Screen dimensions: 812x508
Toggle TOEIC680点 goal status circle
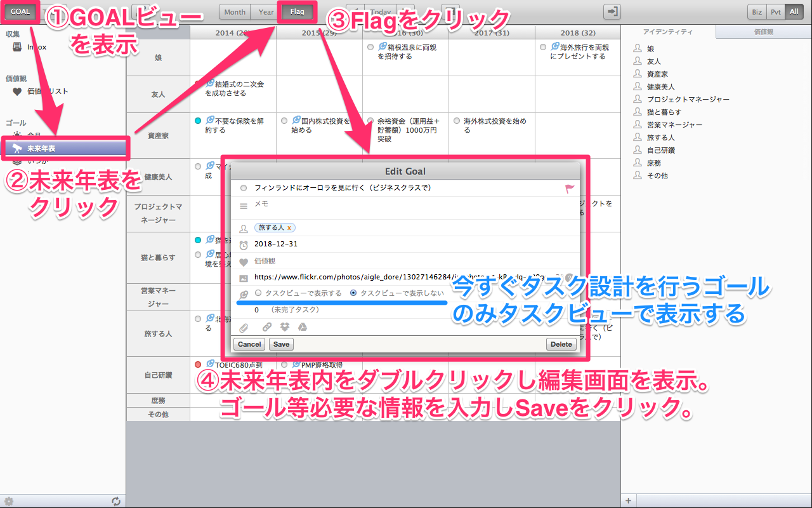198,364
